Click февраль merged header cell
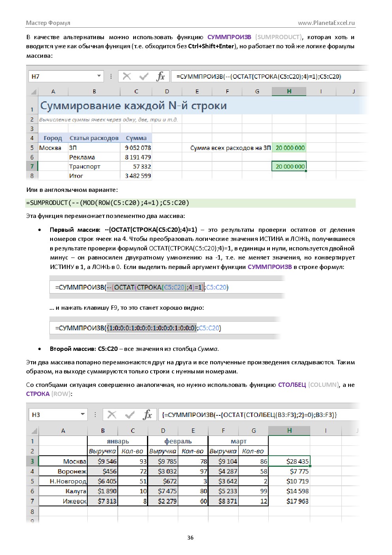 point(178,441)
